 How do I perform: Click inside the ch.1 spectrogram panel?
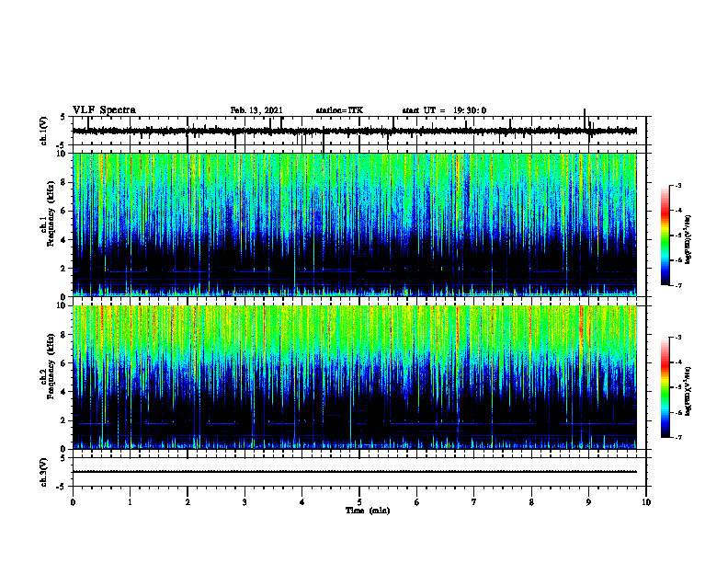click(x=354, y=224)
